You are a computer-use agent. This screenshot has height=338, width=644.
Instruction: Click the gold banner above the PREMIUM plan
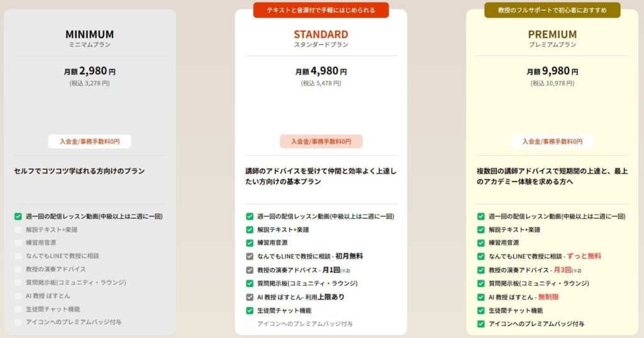coord(552,10)
